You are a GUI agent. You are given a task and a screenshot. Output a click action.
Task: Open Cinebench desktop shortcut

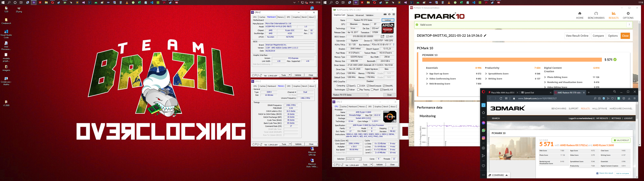pos(6,21)
